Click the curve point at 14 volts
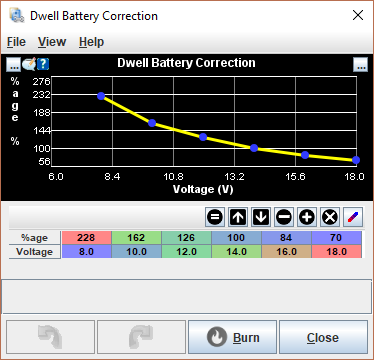Screen dimensions: 374x360 click(254, 148)
